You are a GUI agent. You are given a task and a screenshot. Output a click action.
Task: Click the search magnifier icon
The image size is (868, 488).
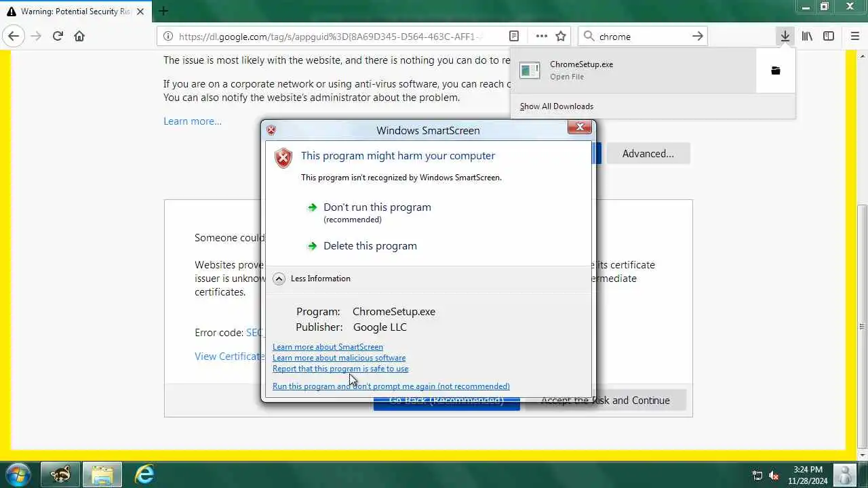click(x=589, y=37)
